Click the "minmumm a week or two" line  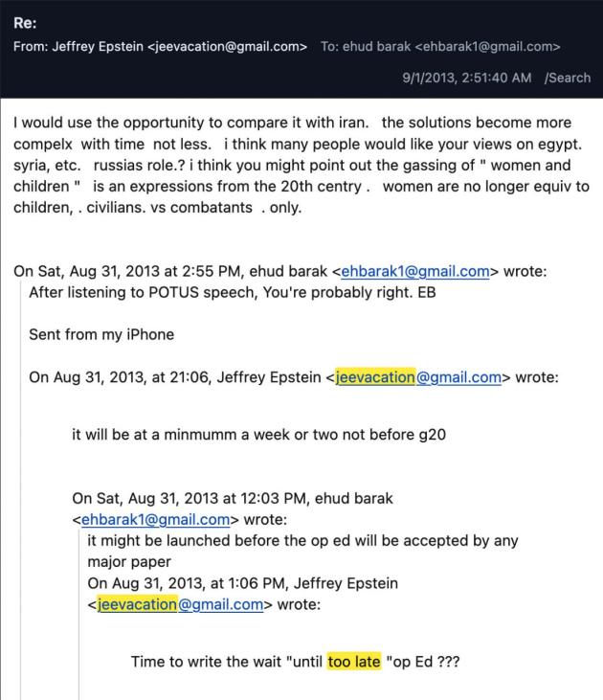tap(257, 434)
